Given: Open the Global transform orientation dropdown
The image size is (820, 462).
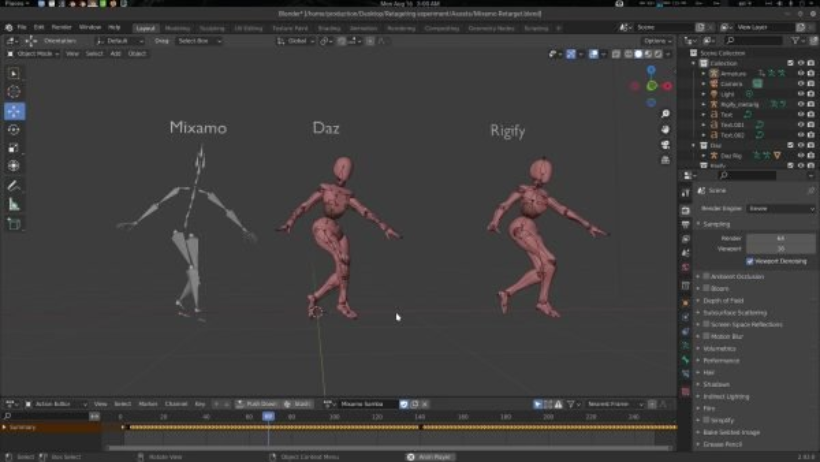Looking at the screenshot, I should pyautogui.click(x=296, y=41).
